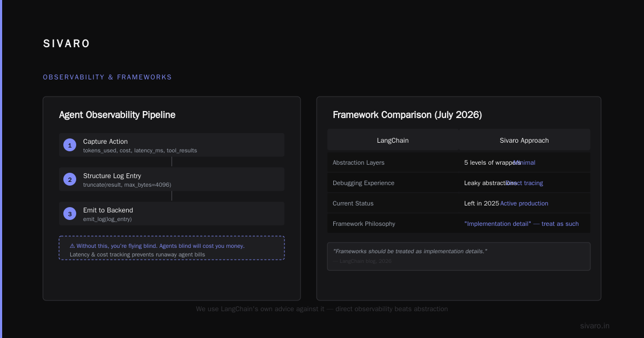The height and width of the screenshot is (338, 644).
Task: Click the Framework Comparison (July 2026) title
Action: click(x=407, y=115)
